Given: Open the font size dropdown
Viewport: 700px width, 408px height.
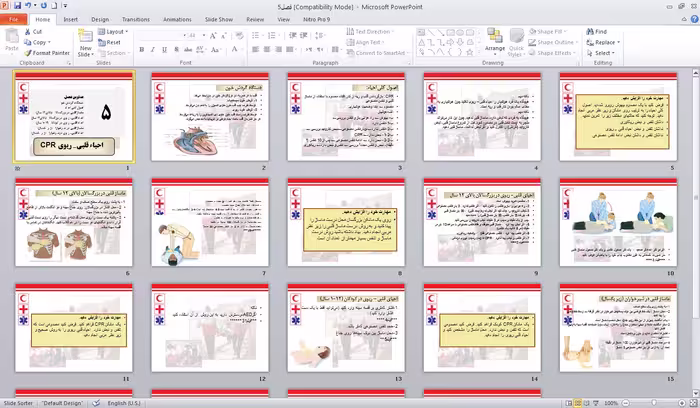Looking at the screenshot, I should pyautogui.click(x=204, y=35).
